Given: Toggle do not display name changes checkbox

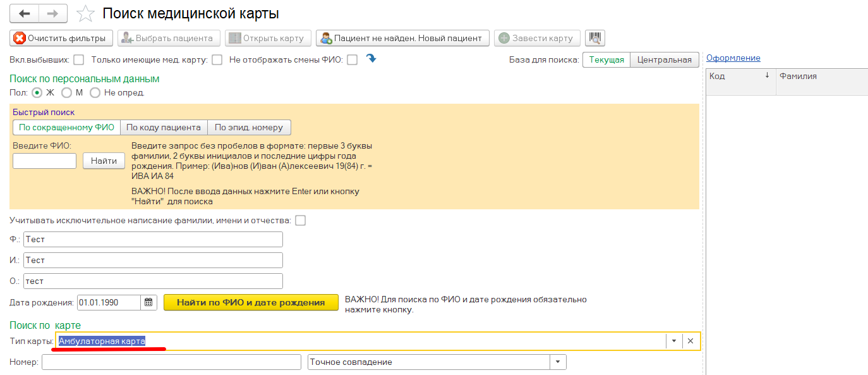Looking at the screenshot, I should [353, 60].
